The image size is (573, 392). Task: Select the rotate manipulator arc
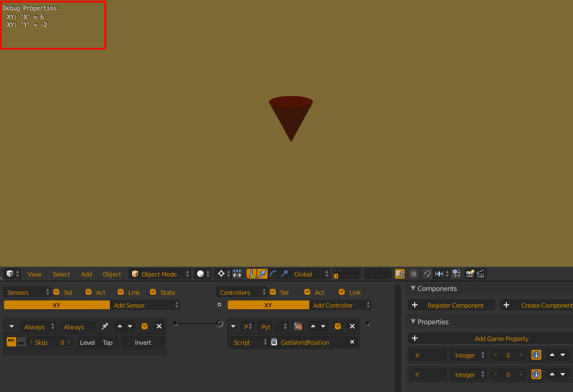pyautogui.click(x=273, y=274)
